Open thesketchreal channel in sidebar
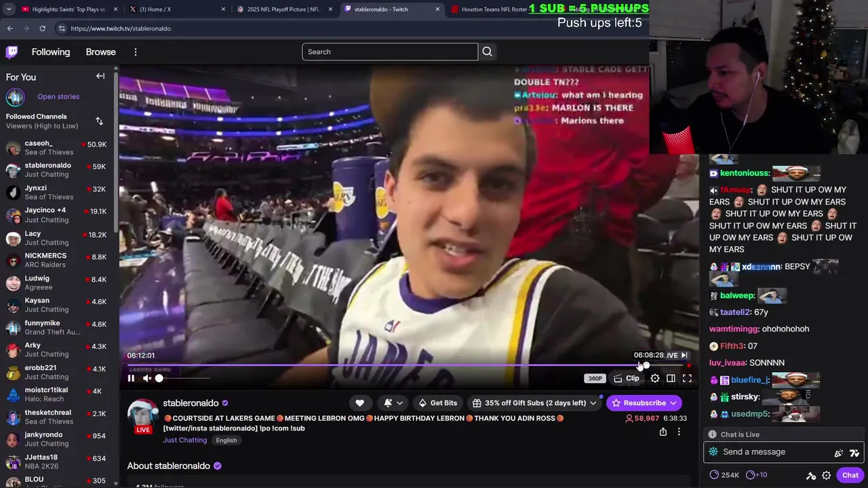This screenshot has height=488, width=868. (x=58, y=416)
